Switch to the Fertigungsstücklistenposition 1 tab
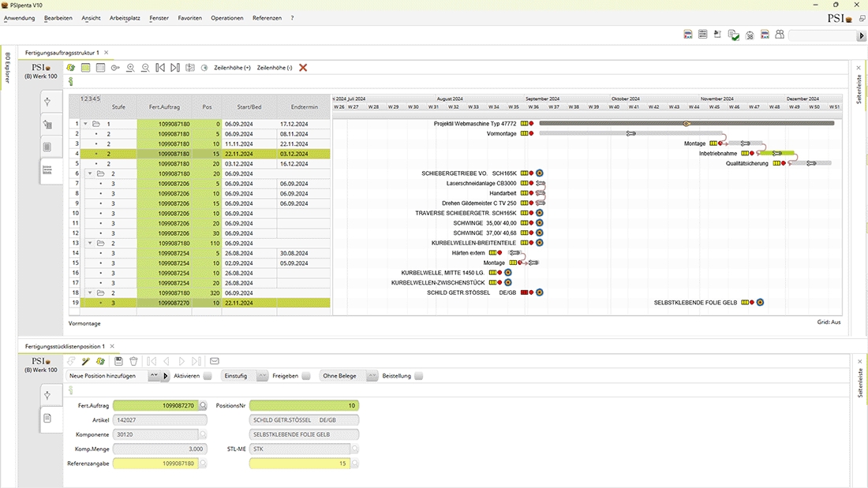Screen dimensions: 868x488 [65, 346]
